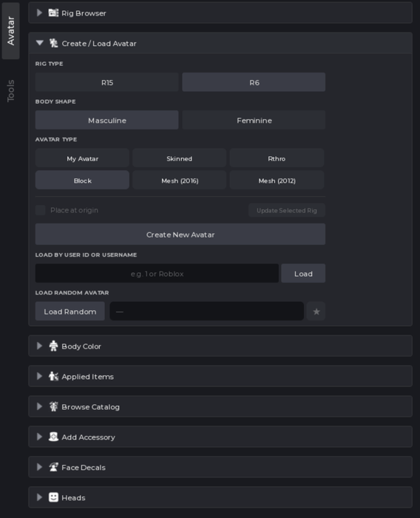Click the star favorite button
This screenshot has width=420, height=518.
pos(316,312)
